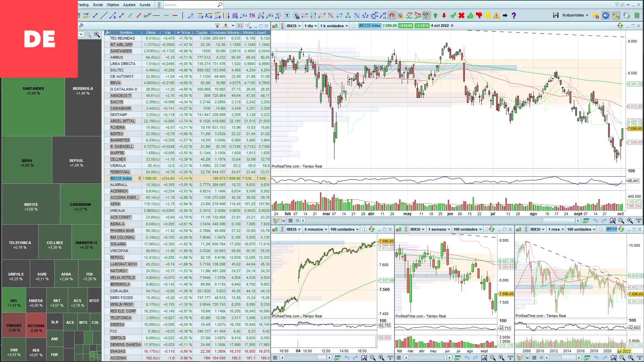Select the ellipse drawing tool
The image size is (644, 362).
[322, 15]
